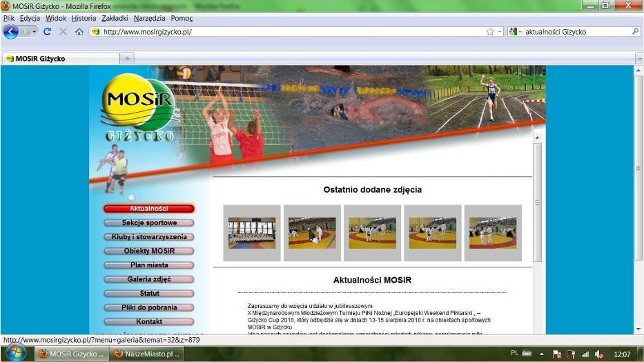
Task: Open the Windows Start orb
Action: pos(17,353)
